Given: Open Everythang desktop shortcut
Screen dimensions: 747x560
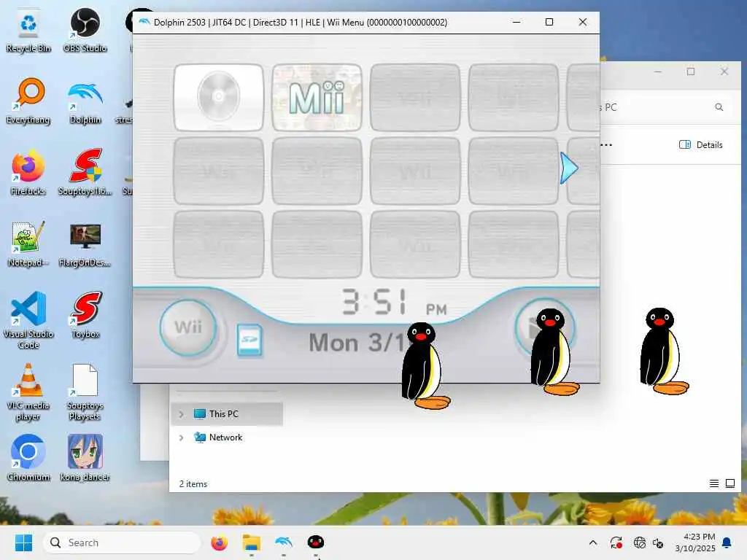Looking at the screenshot, I should (28, 101).
